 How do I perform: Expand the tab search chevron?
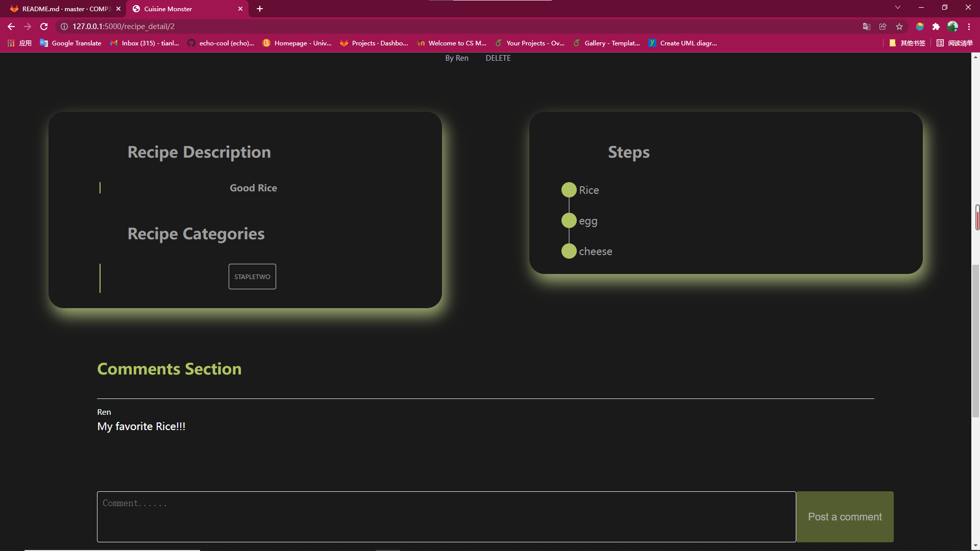897,7
